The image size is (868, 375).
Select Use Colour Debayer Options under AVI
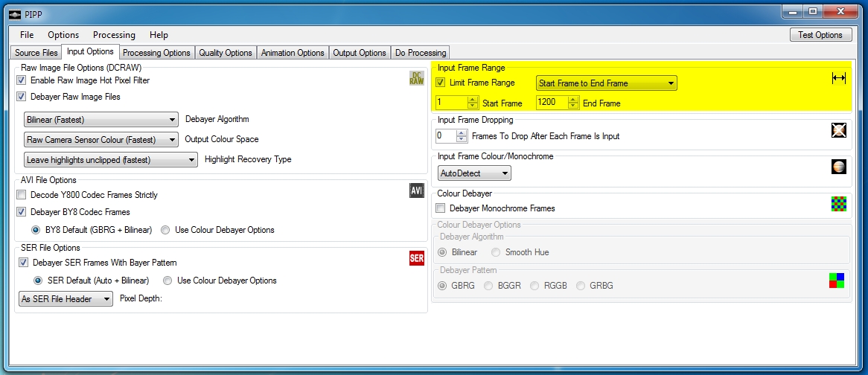pyautogui.click(x=165, y=230)
